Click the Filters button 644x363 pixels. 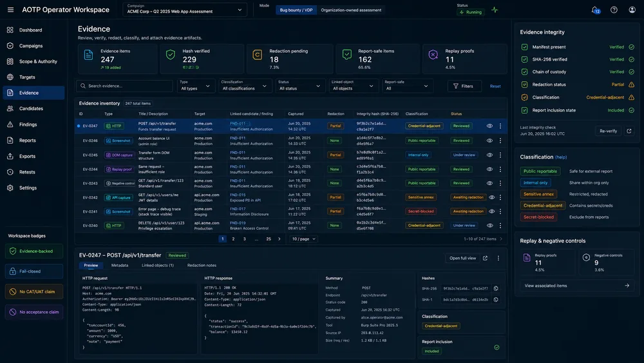[464, 86]
